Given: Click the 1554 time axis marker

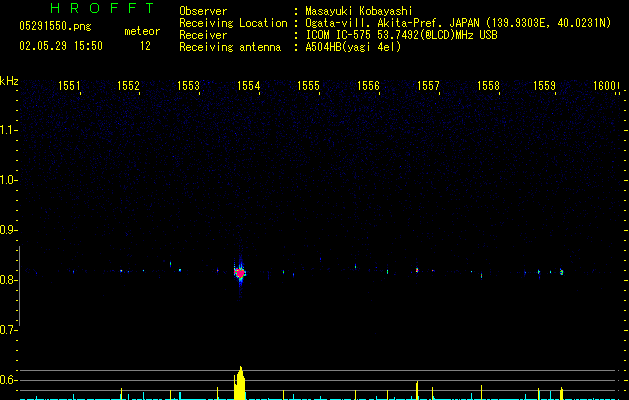Looking at the screenshot, I should click(249, 86).
